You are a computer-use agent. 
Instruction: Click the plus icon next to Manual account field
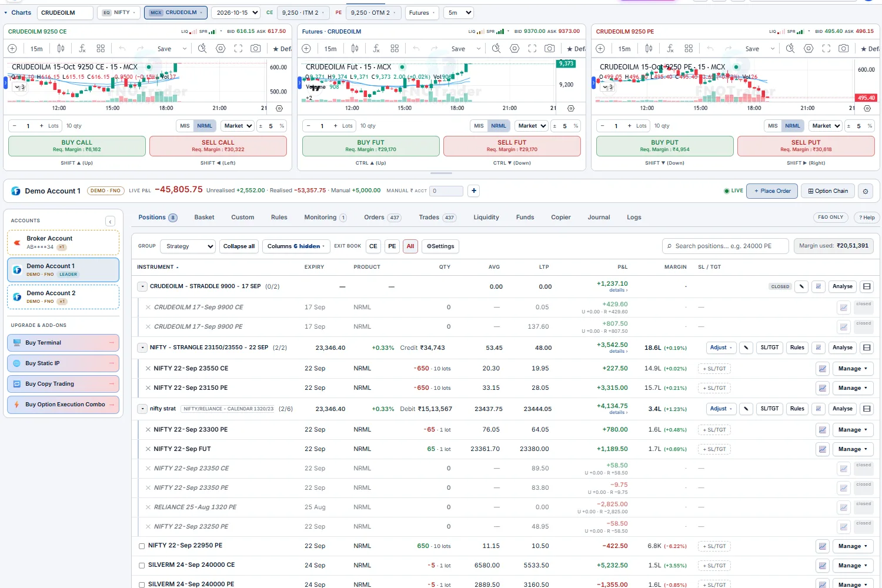(x=474, y=191)
